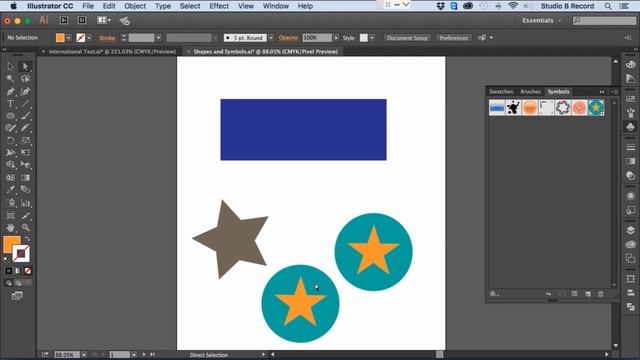Click the orange Opacity label link

pyautogui.click(x=288, y=38)
